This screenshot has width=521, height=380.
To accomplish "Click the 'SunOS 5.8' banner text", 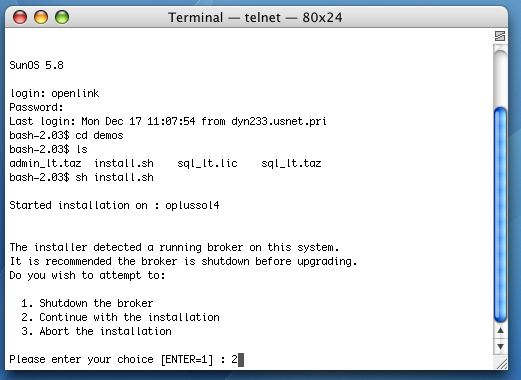I will coord(36,65).
